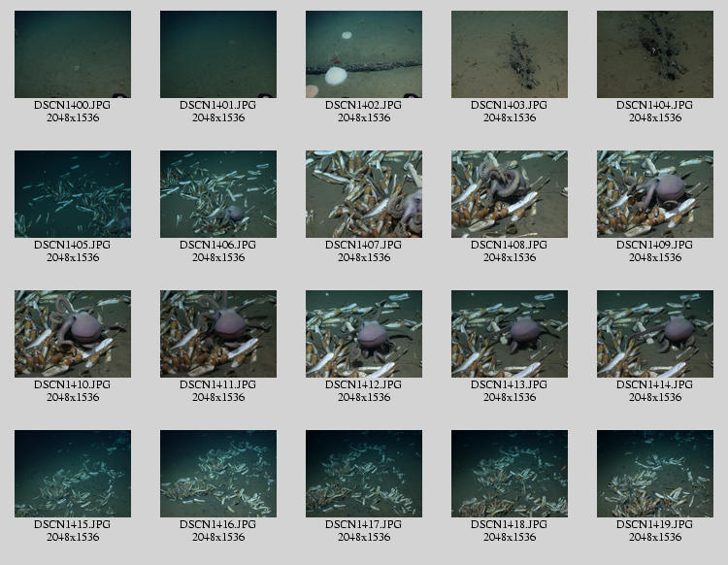Open thumbnail DSCN1412.JPG

(x=364, y=334)
